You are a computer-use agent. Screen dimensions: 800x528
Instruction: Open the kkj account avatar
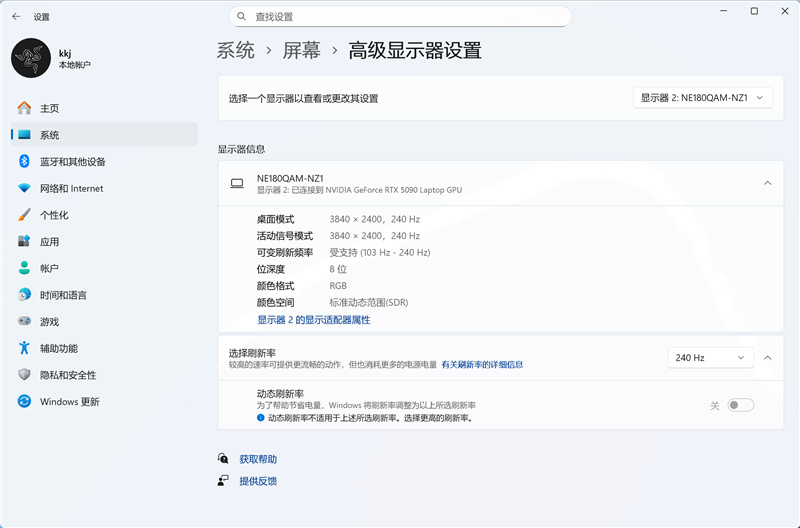31,58
